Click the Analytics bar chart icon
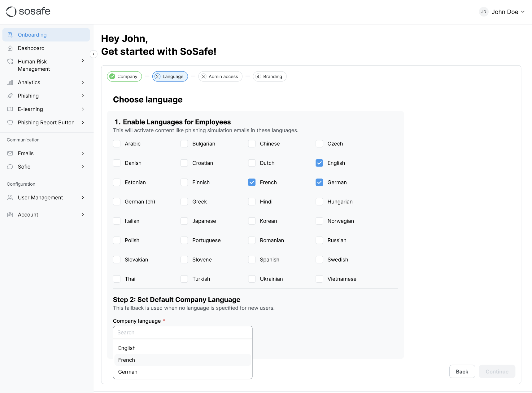Screen dimensions: 532x393 click(10, 82)
